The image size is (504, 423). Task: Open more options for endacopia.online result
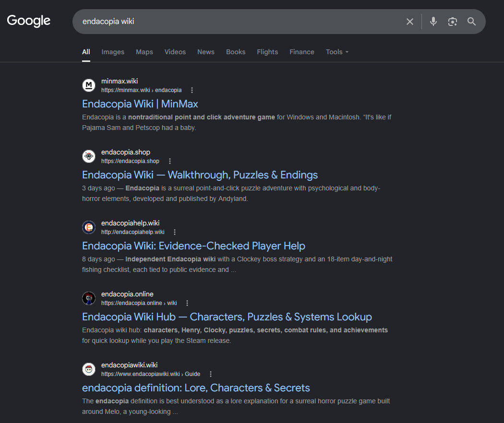[187, 303]
